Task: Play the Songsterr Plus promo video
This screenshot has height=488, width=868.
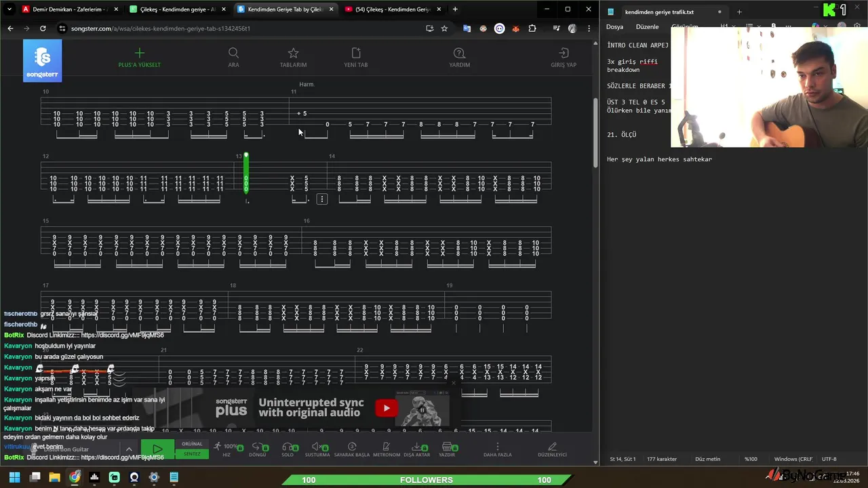Action: coord(387,408)
